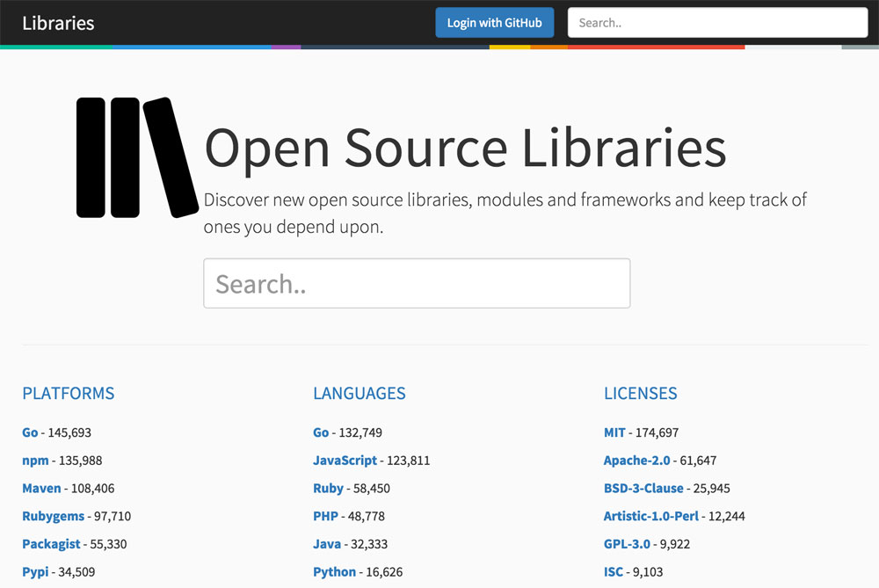The image size is (879, 588).
Task: Open the PHP language link
Action: coord(326,516)
